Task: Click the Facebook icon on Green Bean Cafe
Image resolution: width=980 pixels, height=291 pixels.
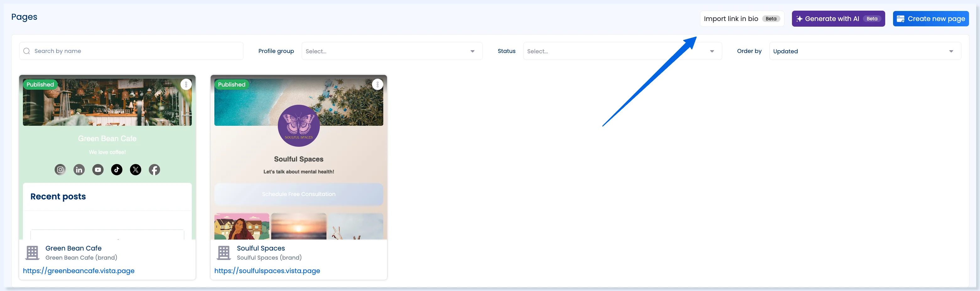Action: pos(154,169)
